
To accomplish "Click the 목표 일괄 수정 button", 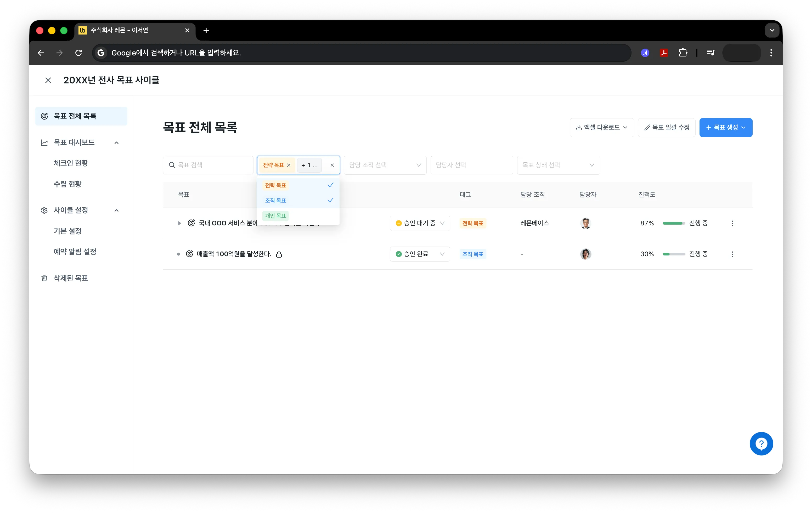I will (x=667, y=127).
